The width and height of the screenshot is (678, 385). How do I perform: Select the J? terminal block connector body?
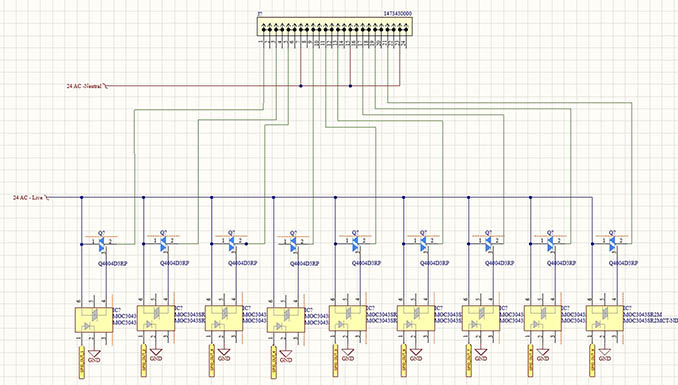(x=335, y=27)
